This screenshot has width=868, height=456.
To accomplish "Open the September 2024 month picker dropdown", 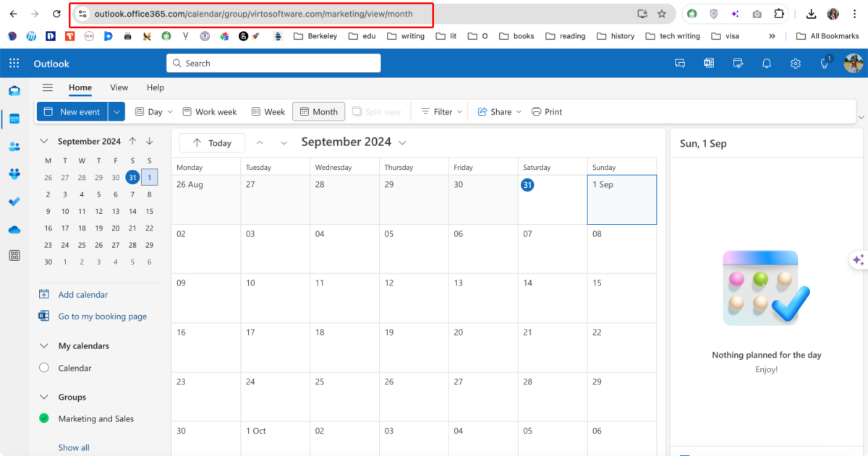I will (401, 142).
